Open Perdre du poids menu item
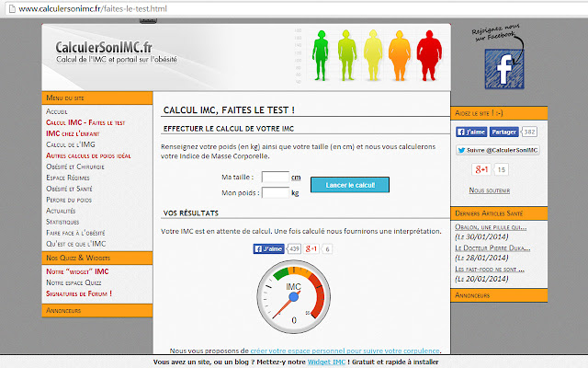The image size is (588, 368). click(69, 200)
